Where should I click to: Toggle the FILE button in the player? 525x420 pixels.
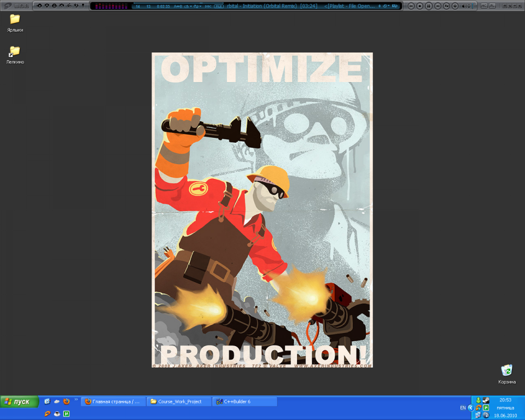click(219, 7)
